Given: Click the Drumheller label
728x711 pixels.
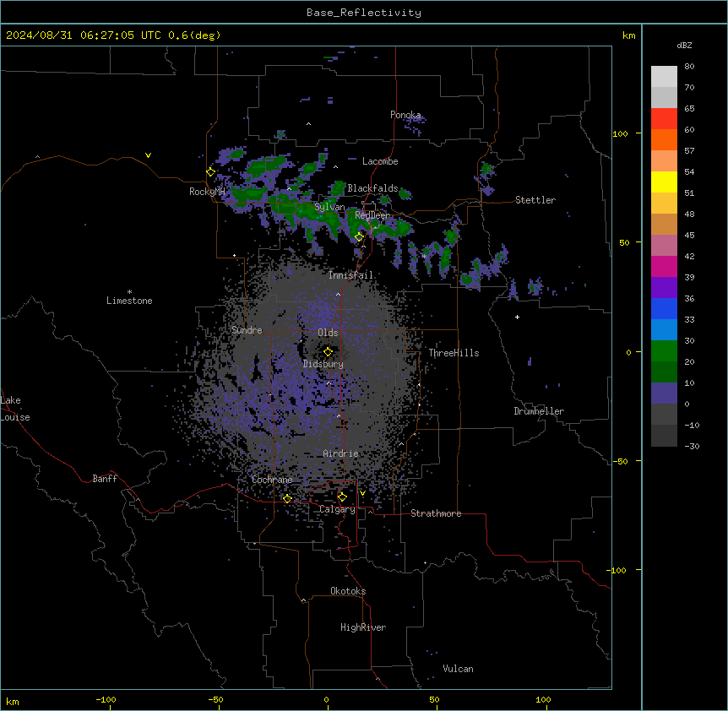Looking at the screenshot, I should (539, 411).
